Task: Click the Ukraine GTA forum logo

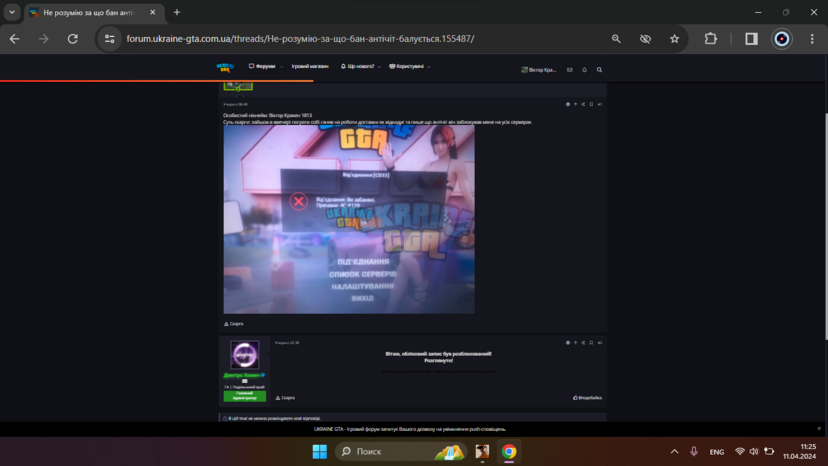Action: [225, 67]
